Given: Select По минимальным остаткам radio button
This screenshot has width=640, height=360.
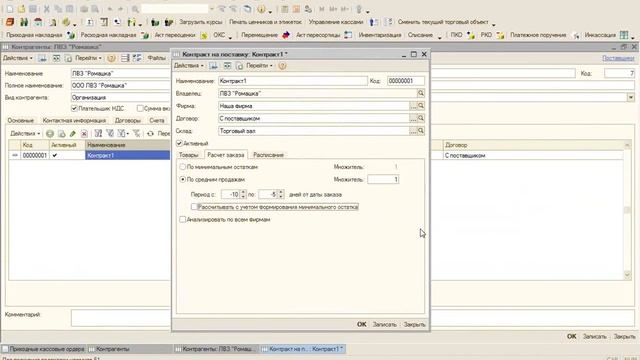Looking at the screenshot, I should 182,167.
